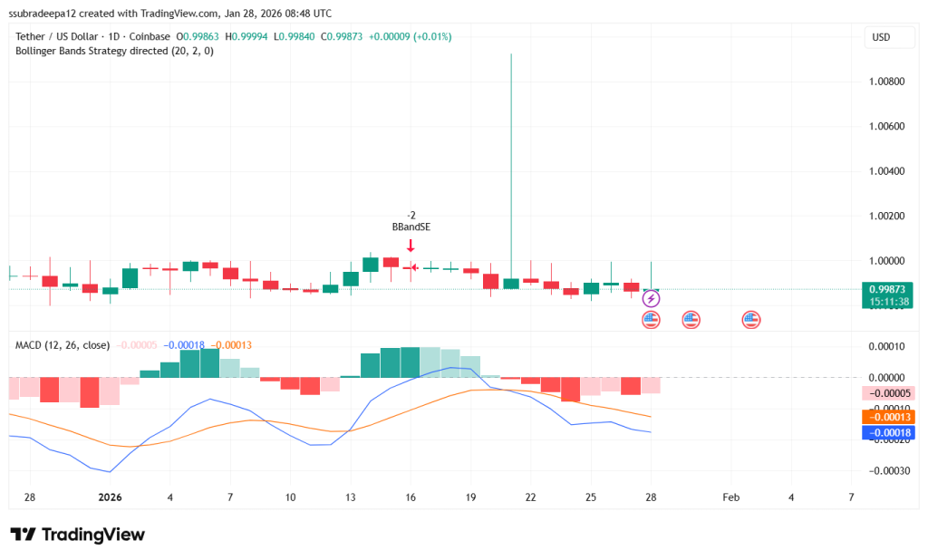This screenshot has height=560, width=928.
Task: Open the USD currency selector box
Action: tap(888, 37)
